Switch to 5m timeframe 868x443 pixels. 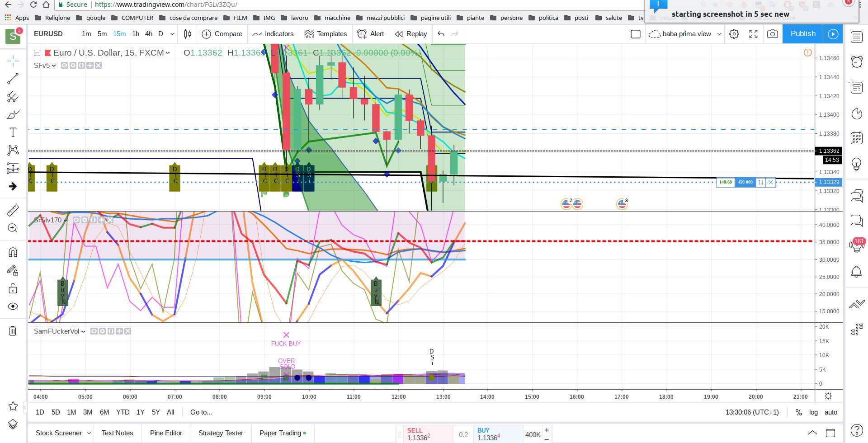point(102,34)
